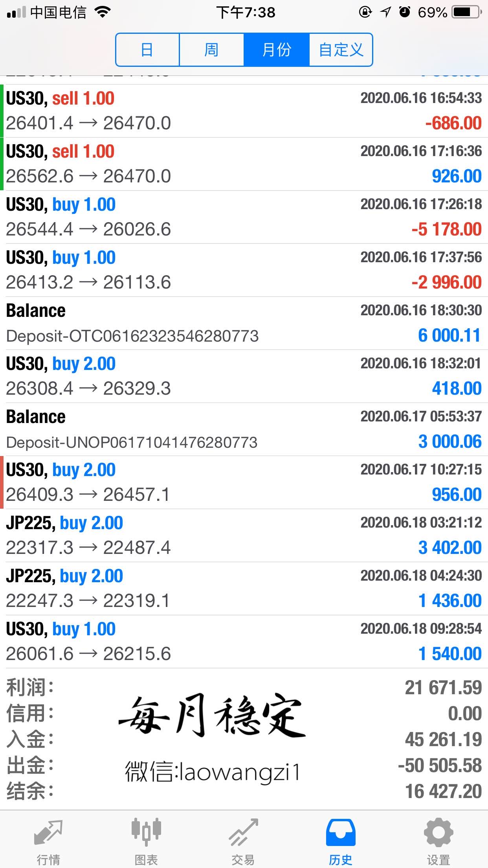Open the 设置 settings gear icon
Image resolution: width=488 pixels, height=868 pixels.
pyautogui.click(x=438, y=833)
